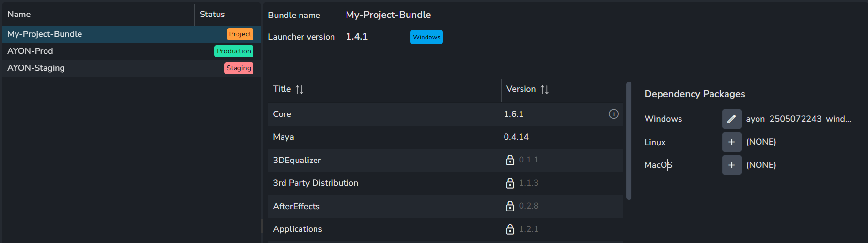Click the Core addon info icon
This screenshot has height=243, width=868.
click(614, 114)
